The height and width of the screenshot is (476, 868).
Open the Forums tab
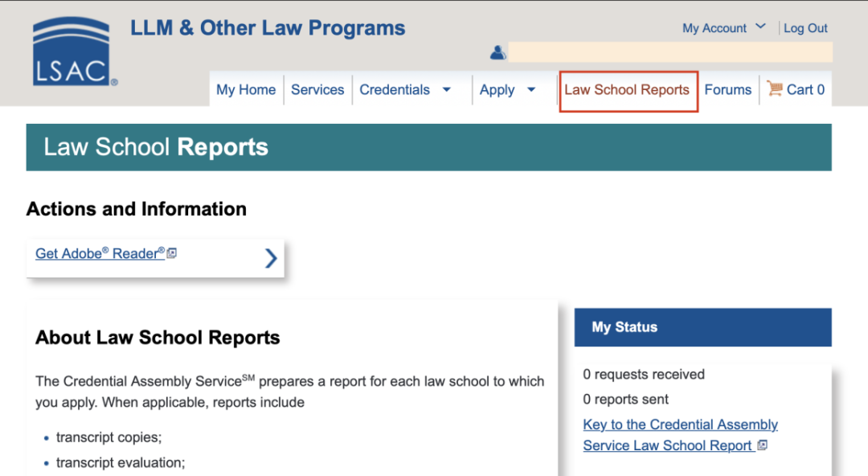tap(728, 90)
